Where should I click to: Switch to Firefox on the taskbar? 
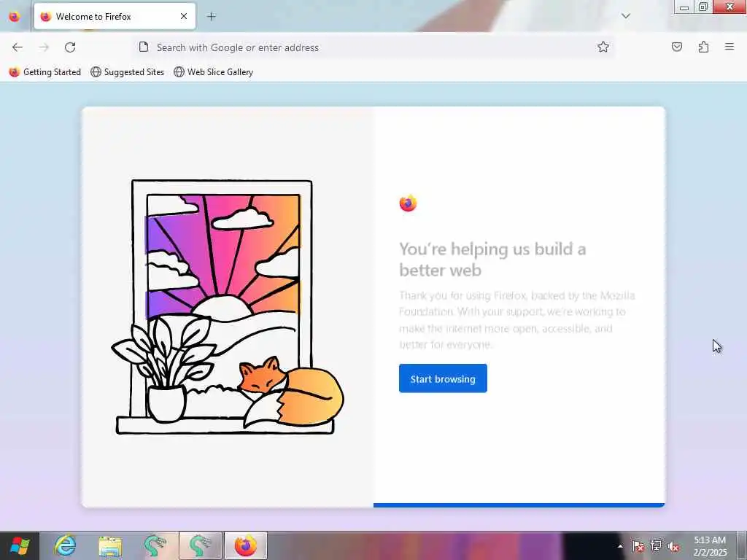(245, 545)
